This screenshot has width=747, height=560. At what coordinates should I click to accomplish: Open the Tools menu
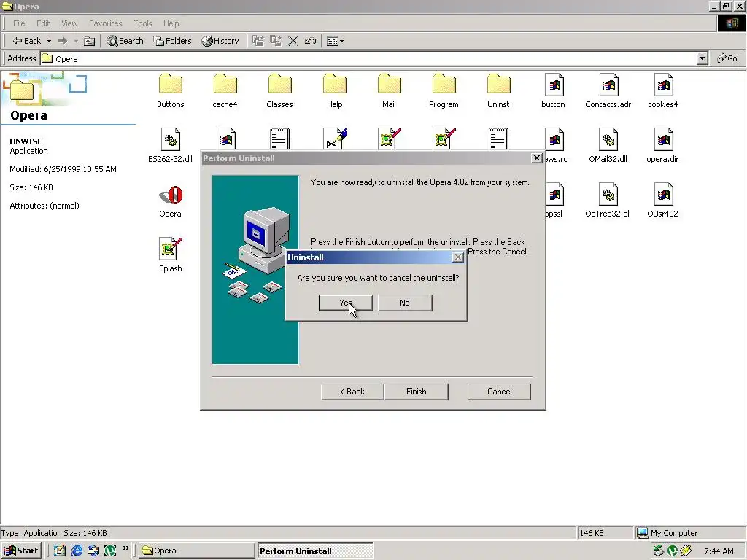pyautogui.click(x=142, y=23)
